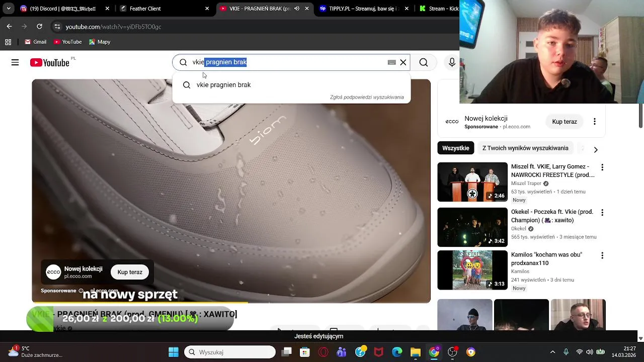The image size is (644, 362).
Task: Select the 'Wszystkie' filter chip
Action: coord(456,148)
